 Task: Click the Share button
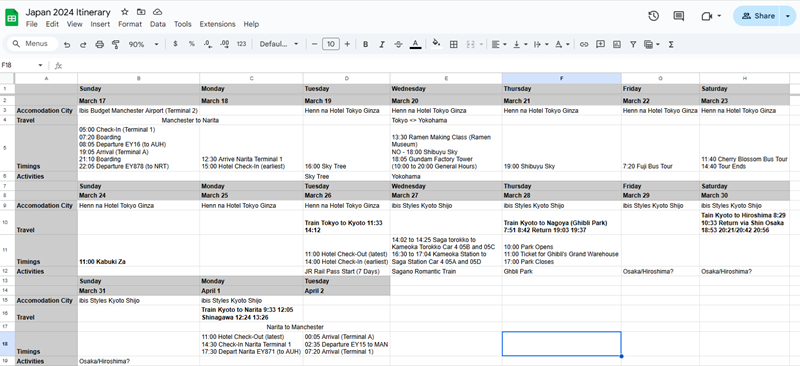758,16
